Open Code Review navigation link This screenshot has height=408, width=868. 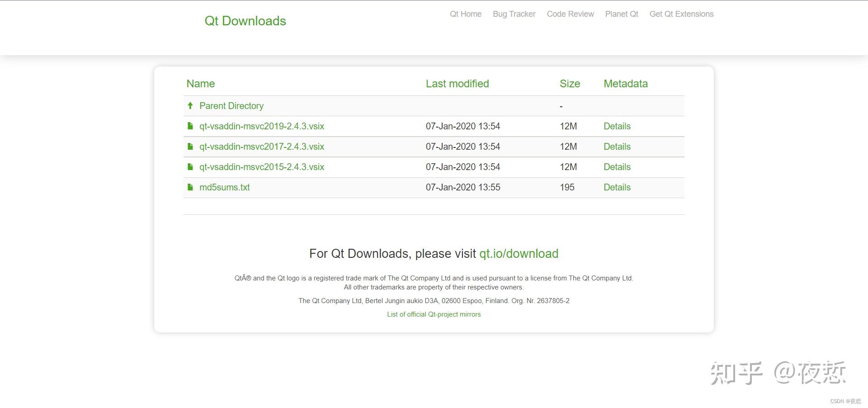pyautogui.click(x=570, y=14)
